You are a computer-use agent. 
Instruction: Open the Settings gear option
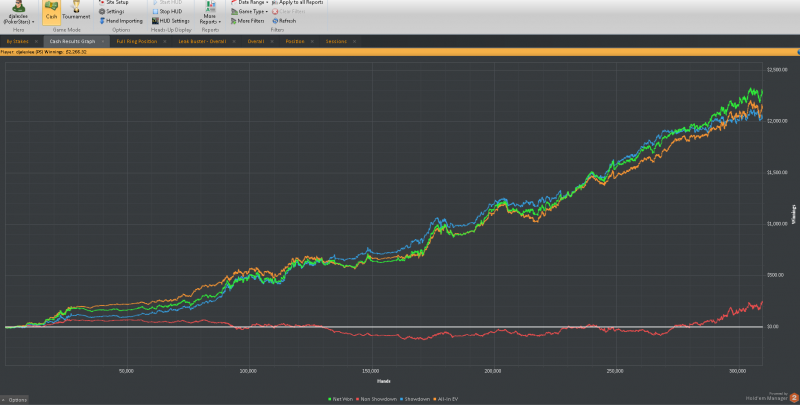click(x=114, y=11)
